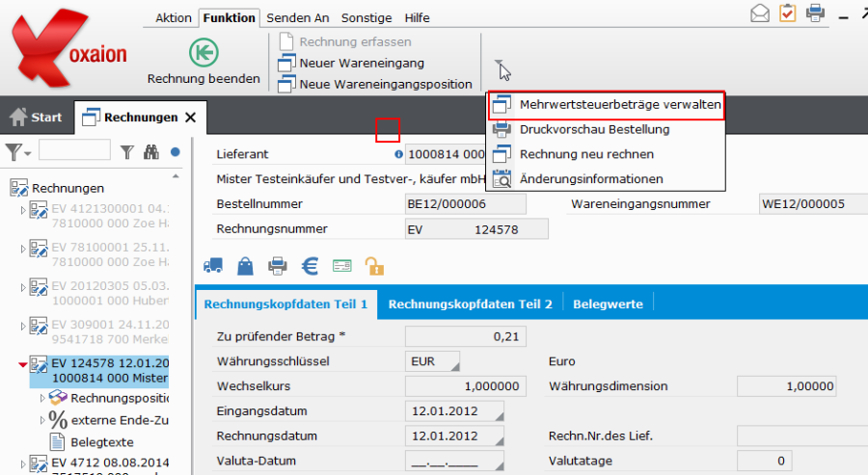Click the tree scroll-up arrow

coord(176,176)
